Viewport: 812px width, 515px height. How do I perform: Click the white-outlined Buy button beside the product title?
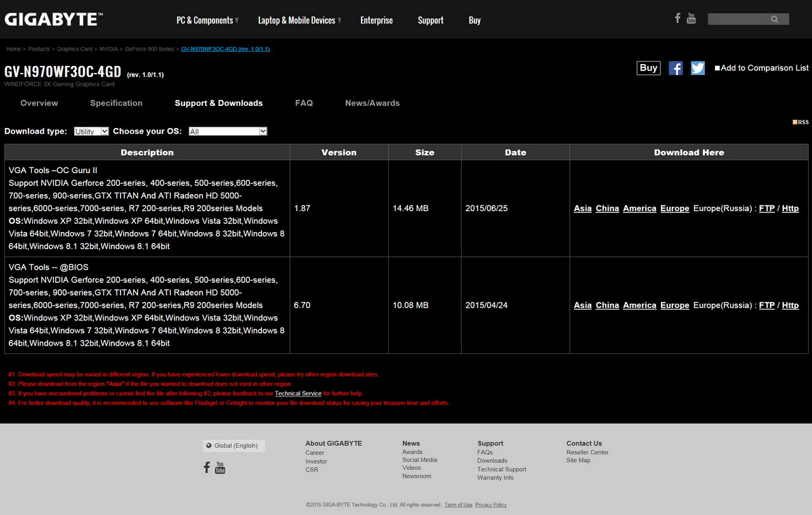(648, 68)
